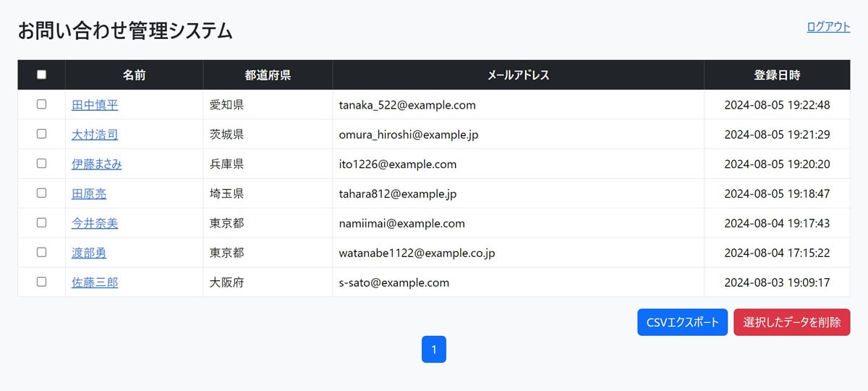Click the 田原亮 name link

tap(89, 194)
